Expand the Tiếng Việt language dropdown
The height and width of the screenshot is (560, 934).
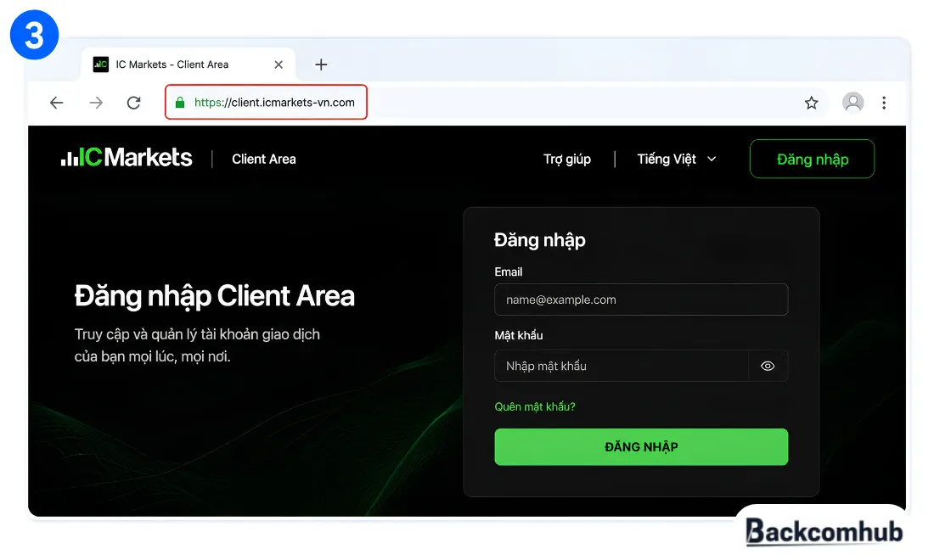pyautogui.click(x=677, y=159)
